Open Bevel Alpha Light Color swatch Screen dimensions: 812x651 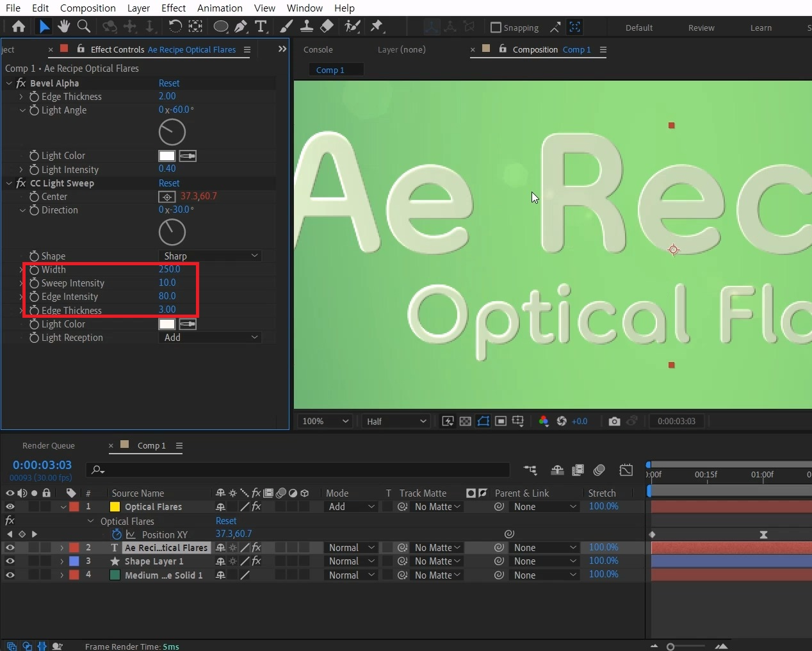pos(167,156)
